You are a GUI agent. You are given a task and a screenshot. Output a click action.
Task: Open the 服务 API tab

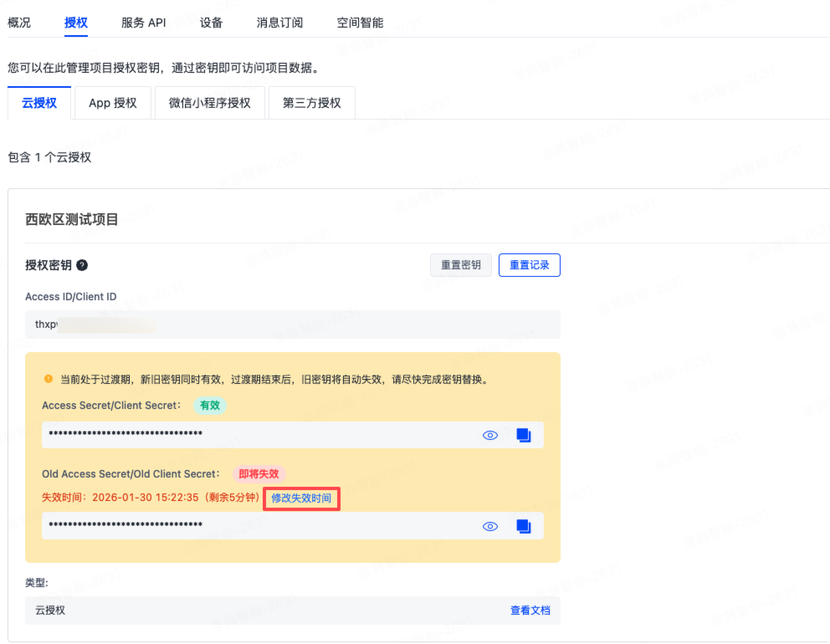tap(143, 23)
